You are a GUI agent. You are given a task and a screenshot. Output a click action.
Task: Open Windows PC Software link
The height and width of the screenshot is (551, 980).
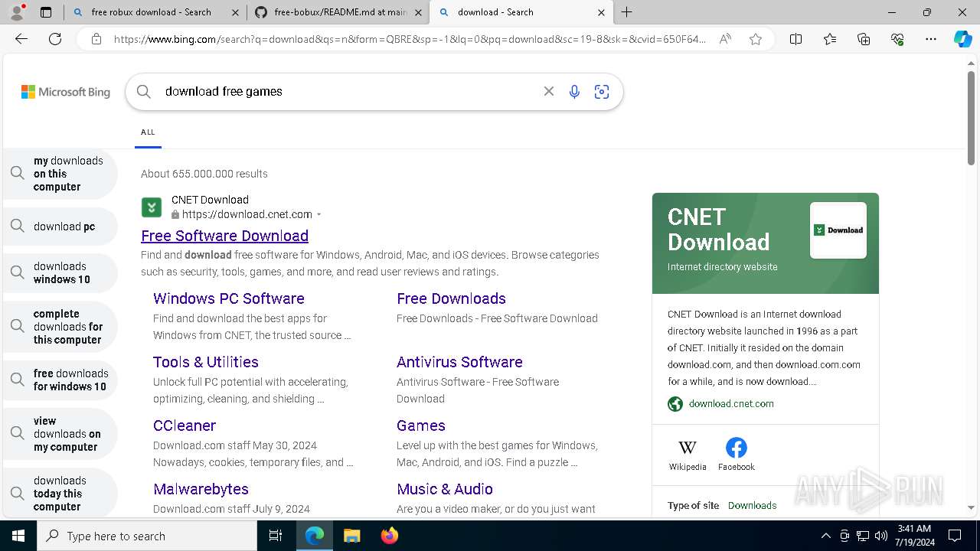coord(229,298)
